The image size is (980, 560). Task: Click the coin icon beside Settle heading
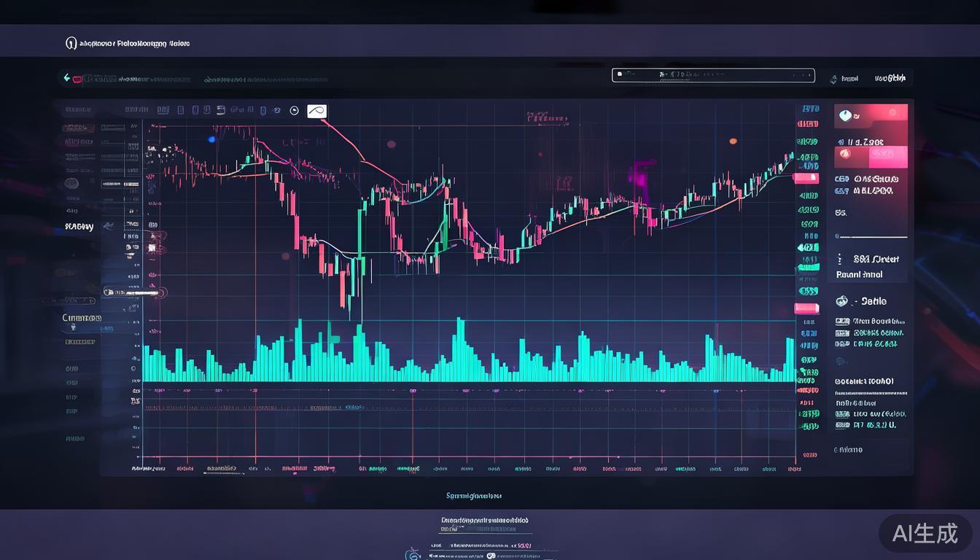842,301
